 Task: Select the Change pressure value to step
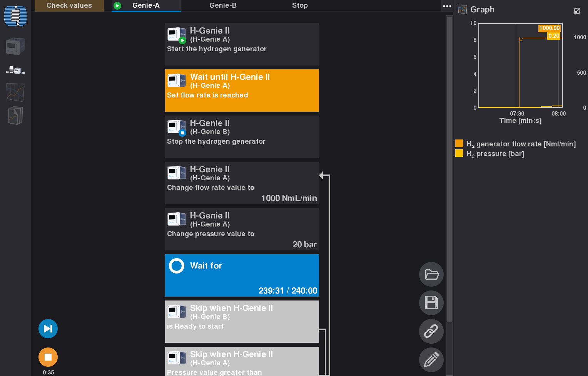[x=242, y=229]
